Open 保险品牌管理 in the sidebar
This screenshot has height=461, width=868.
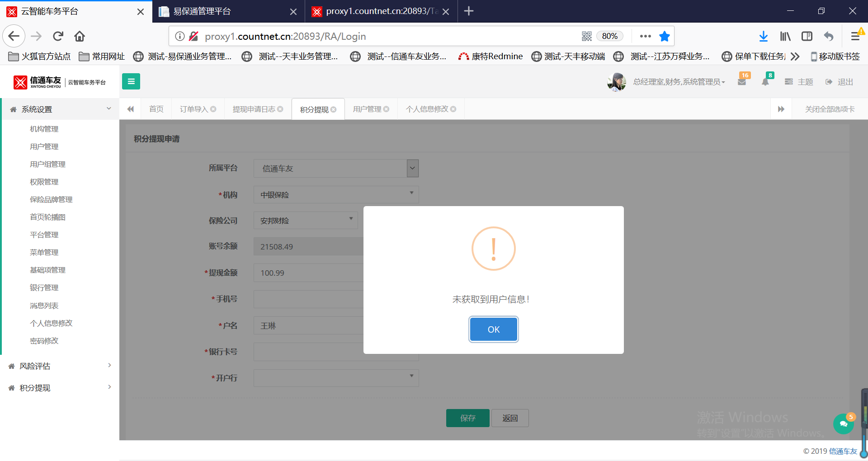pyautogui.click(x=51, y=199)
